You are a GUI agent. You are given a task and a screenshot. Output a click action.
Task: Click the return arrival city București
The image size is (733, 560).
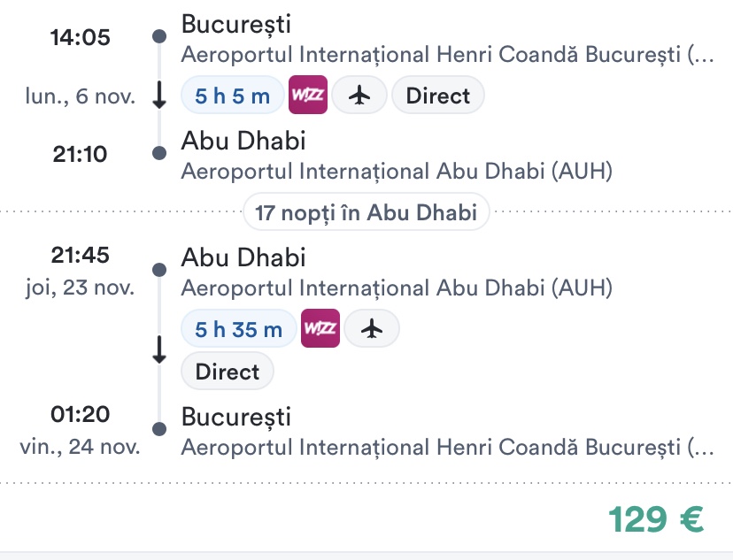point(235,418)
